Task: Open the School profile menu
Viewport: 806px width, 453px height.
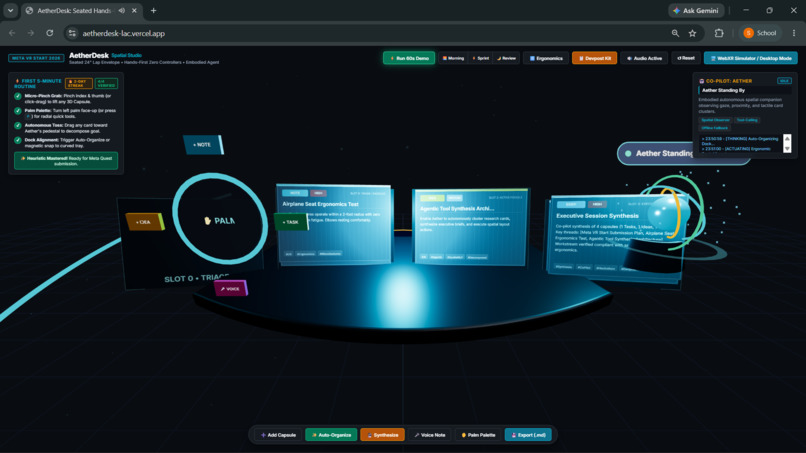Action: point(760,33)
